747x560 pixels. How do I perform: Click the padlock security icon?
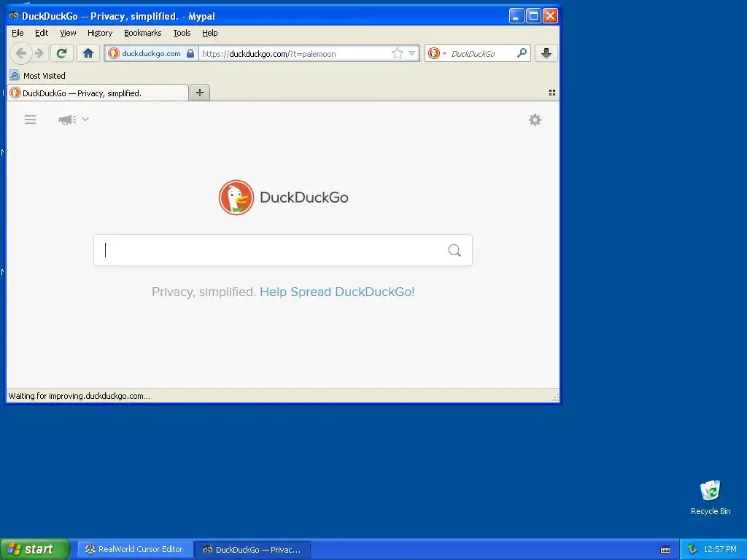coord(190,53)
